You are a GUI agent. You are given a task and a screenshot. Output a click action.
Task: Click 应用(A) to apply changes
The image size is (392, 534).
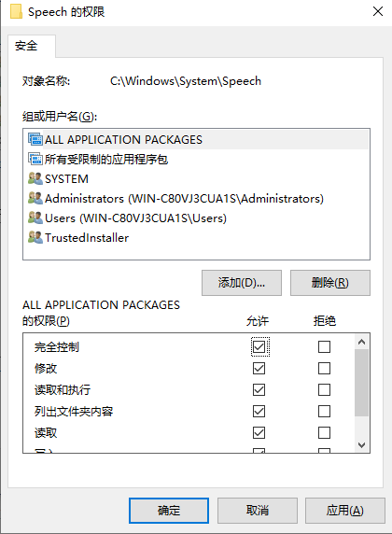point(345,510)
